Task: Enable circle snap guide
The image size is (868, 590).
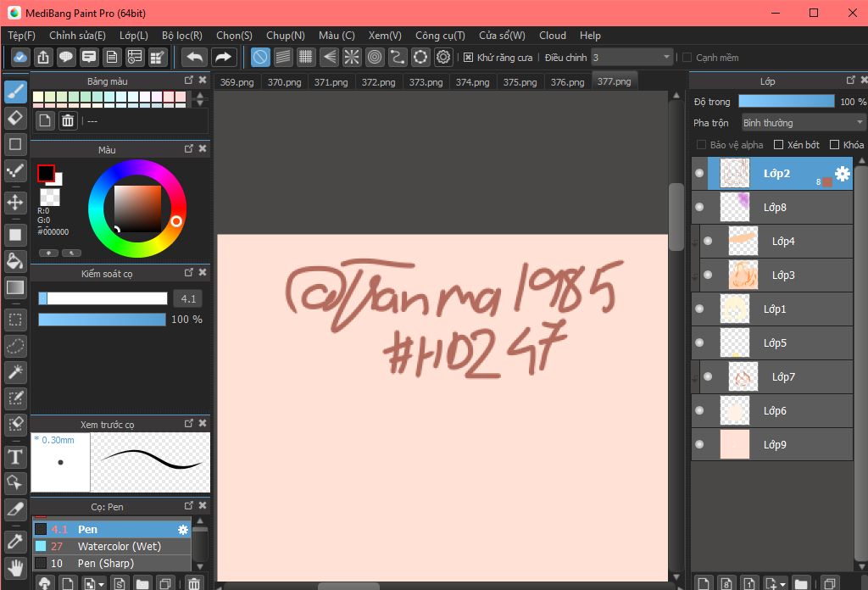Action: pyautogui.click(x=375, y=57)
